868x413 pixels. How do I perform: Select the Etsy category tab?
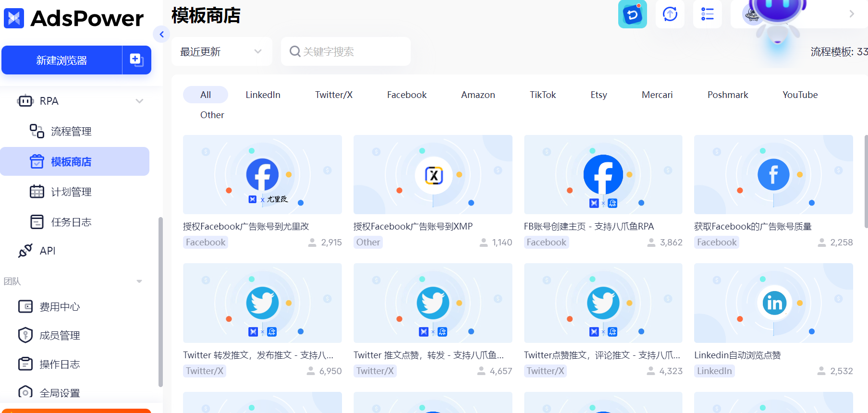599,95
